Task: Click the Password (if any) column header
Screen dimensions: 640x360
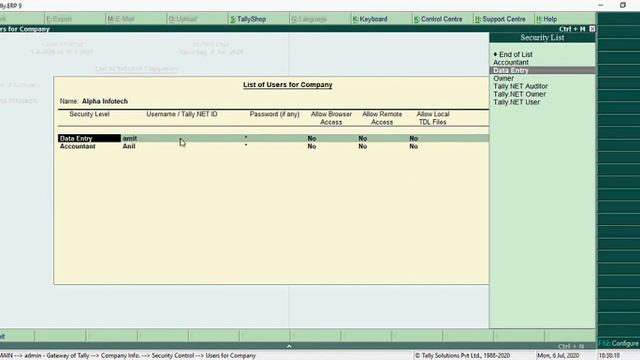Action: (x=275, y=114)
